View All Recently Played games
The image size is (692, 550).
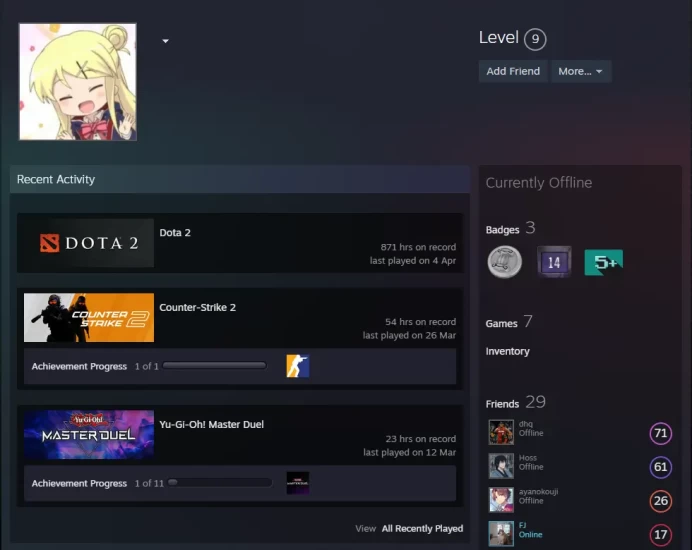click(422, 528)
